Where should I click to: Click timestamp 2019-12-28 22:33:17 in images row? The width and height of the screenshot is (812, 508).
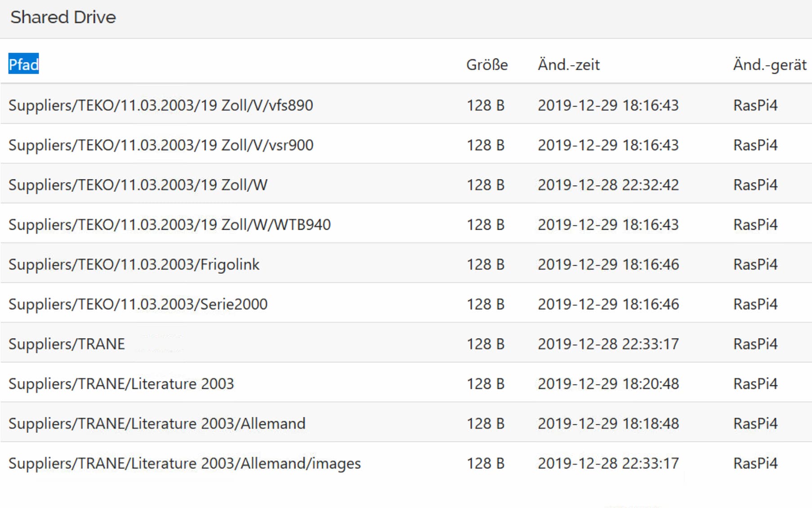click(x=608, y=463)
